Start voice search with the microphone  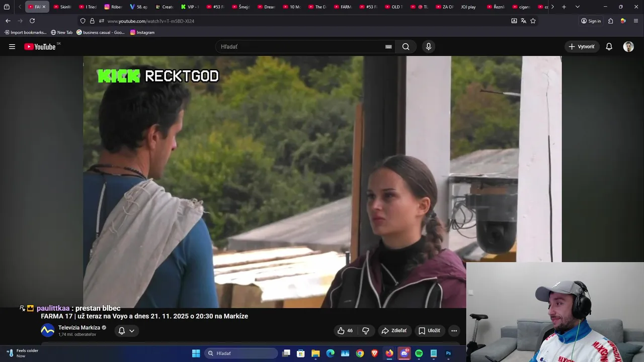point(429,47)
